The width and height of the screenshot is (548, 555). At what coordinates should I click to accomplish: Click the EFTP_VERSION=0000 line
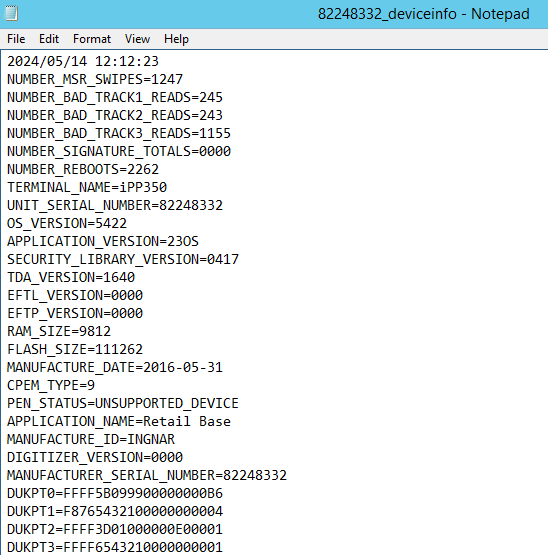coord(75,313)
